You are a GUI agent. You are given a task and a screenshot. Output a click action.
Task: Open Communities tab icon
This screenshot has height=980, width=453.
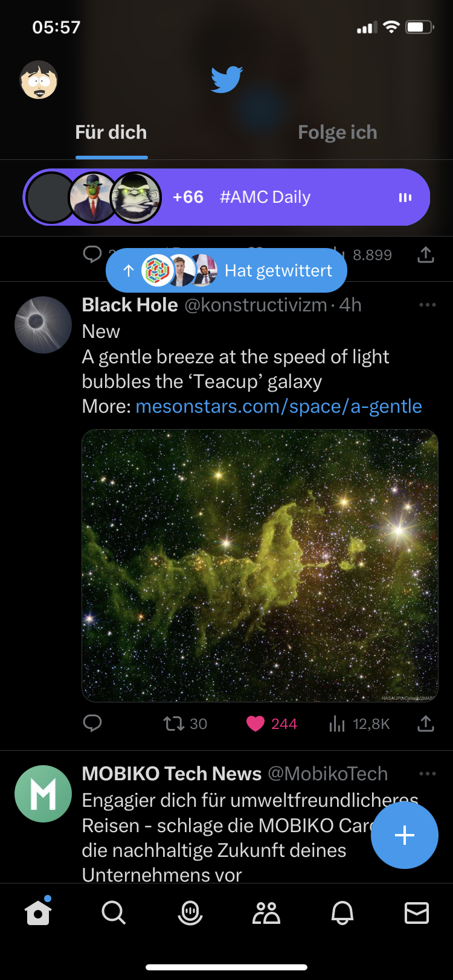pos(266,913)
